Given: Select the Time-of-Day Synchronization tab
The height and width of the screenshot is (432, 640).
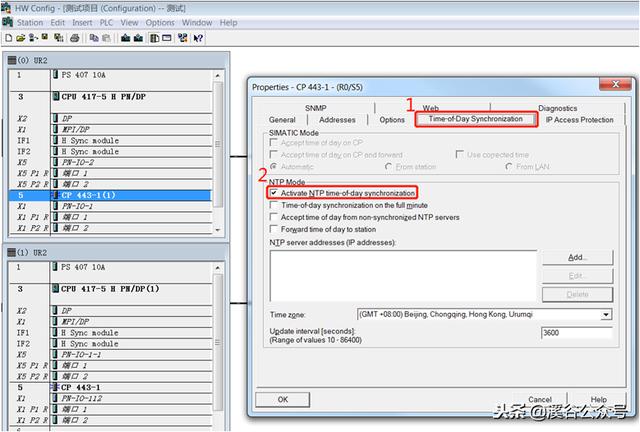Looking at the screenshot, I should (x=476, y=119).
